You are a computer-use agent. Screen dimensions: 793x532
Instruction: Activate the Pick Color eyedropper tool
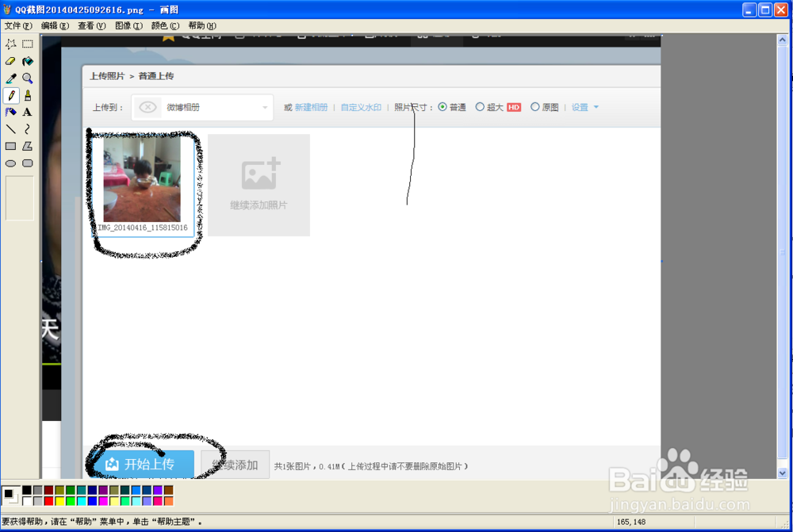pyautogui.click(x=10, y=78)
